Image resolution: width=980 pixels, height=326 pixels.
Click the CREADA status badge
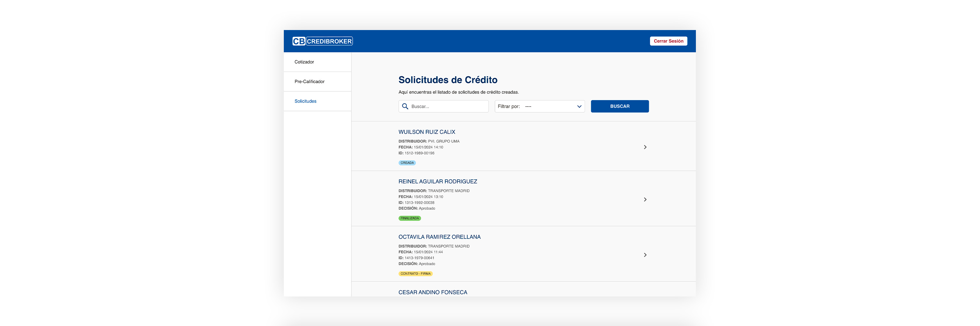coord(407,163)
